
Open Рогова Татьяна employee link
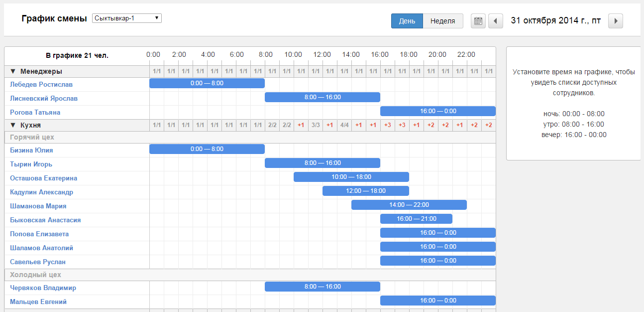point(35,112)
